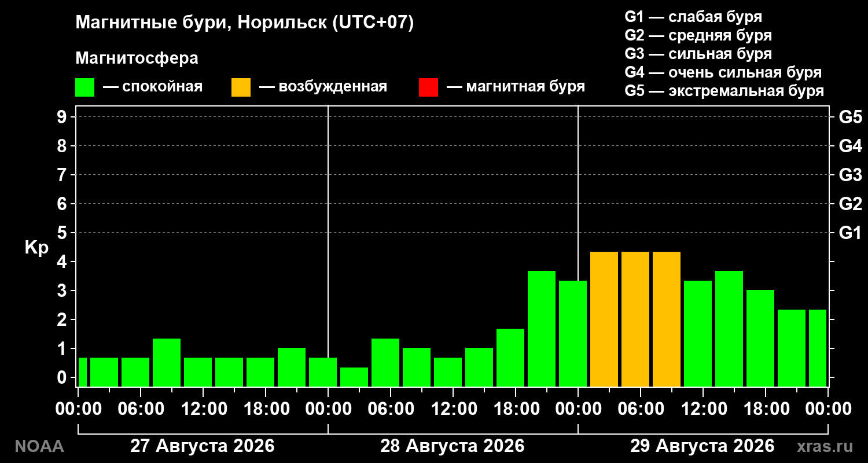Click the NOAA source label
The image size is (868, 463).
pyautogui.click(x=39, y=446)
